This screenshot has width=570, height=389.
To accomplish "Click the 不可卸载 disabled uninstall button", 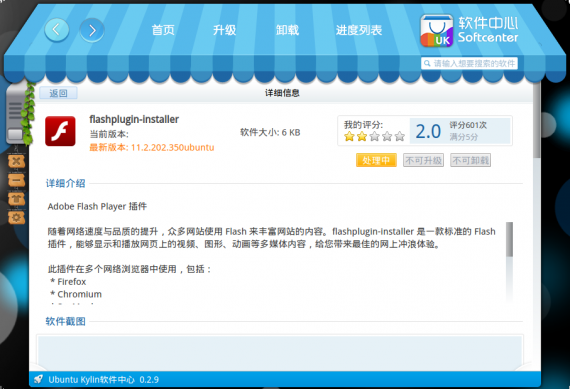I will (471, 160).
